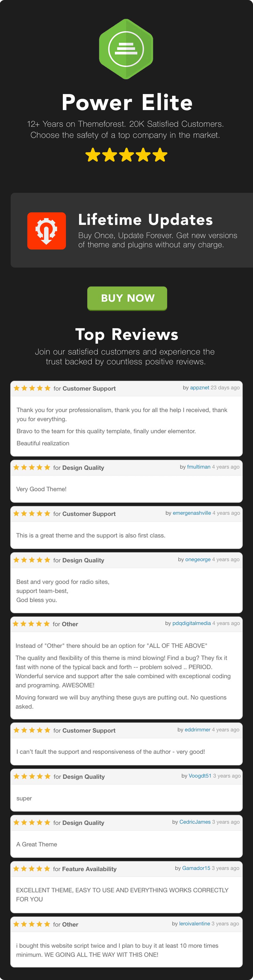Click the star rating on fmultiman's review

[x=32, y=467]
